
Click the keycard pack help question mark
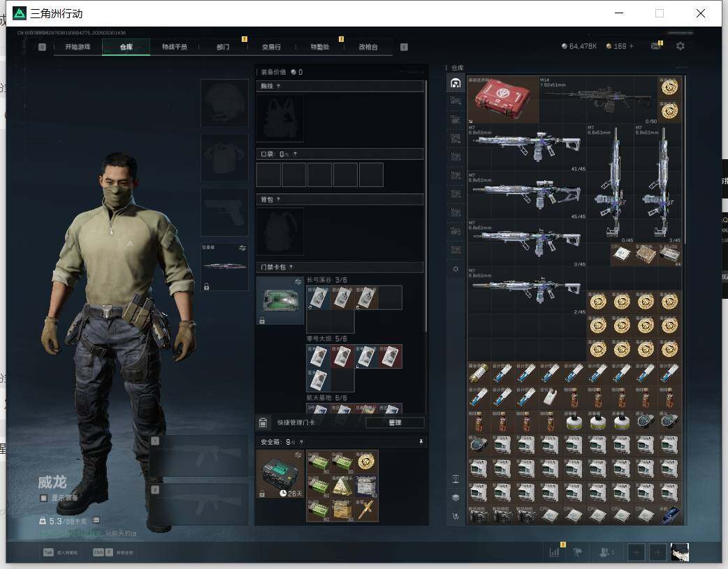(291, 267)
